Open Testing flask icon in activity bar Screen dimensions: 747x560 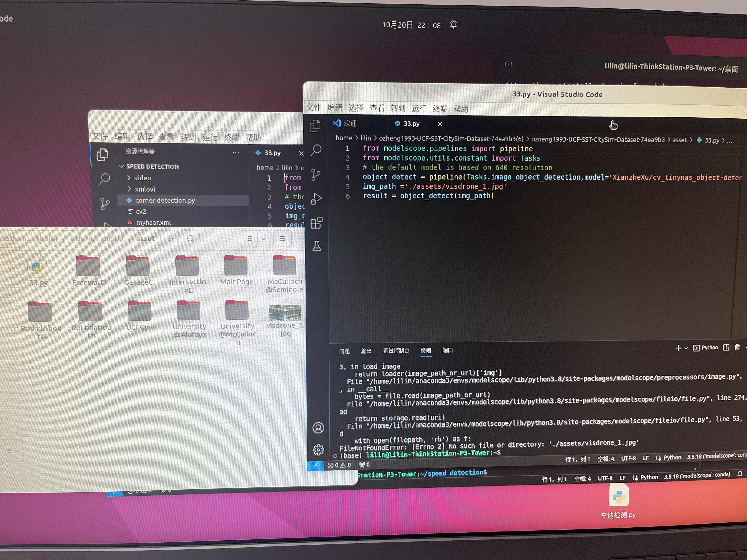317,246
